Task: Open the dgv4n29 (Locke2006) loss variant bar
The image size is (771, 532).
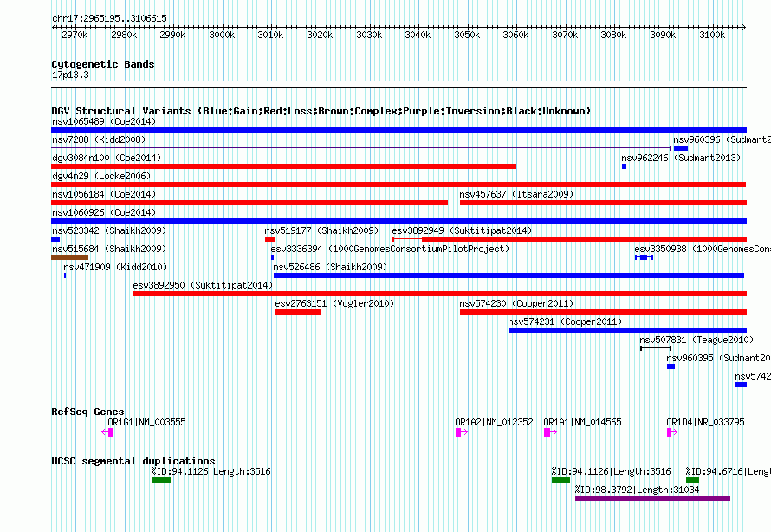Action: pos(398,185)
